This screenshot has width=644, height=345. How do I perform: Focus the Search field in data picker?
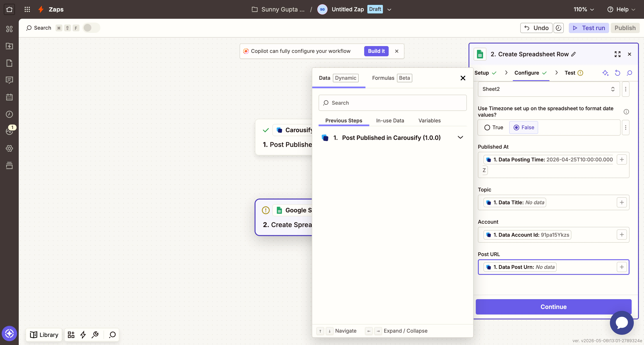click(392, 103)
